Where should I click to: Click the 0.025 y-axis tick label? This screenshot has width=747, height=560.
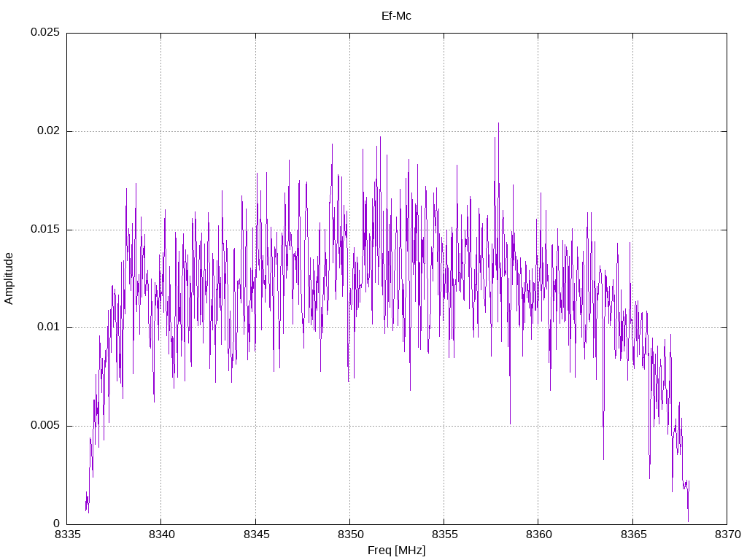(46, 32)
